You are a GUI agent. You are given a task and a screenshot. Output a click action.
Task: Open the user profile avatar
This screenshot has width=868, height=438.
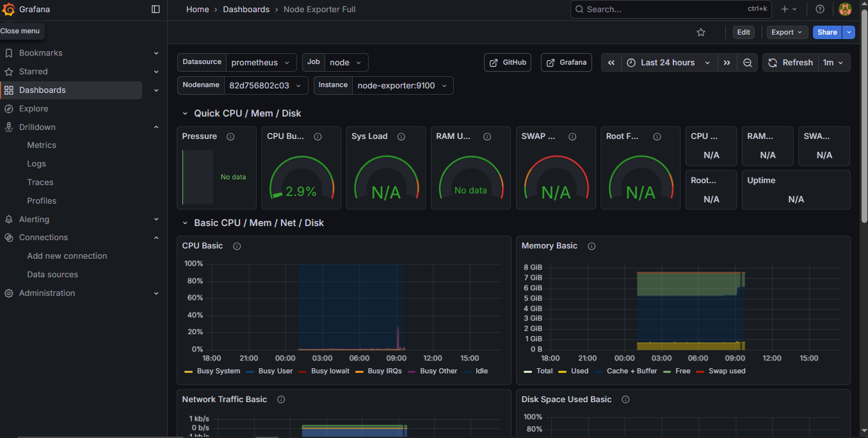[x=845, y=9]
